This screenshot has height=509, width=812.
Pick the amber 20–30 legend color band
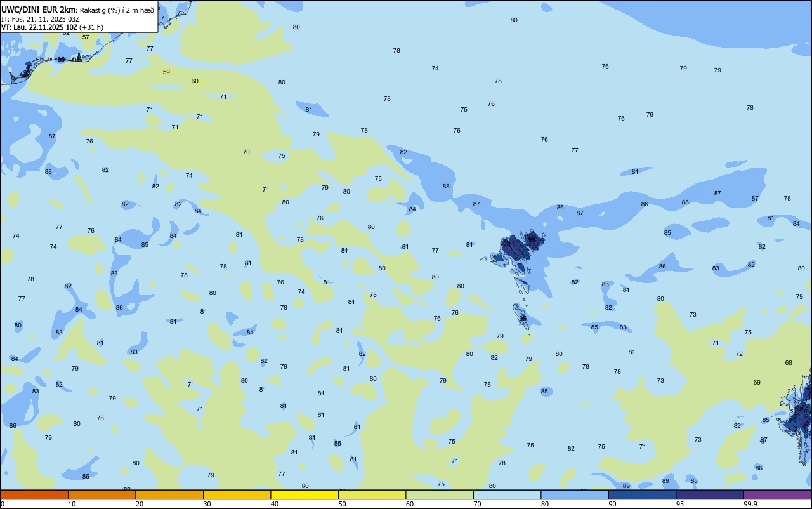[x=169, y=494]
